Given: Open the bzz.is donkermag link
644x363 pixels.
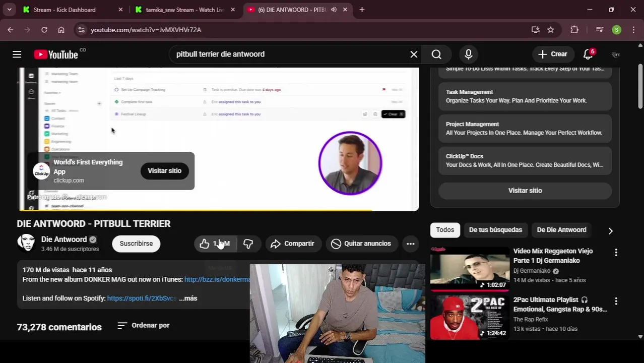Looking at the screenshot, I should click(x=217, y=279).
